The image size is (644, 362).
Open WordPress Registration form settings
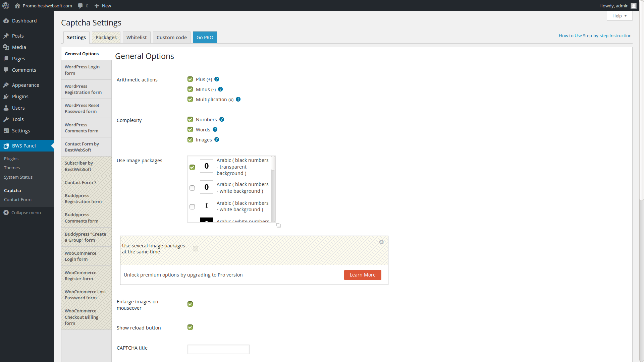86,89
